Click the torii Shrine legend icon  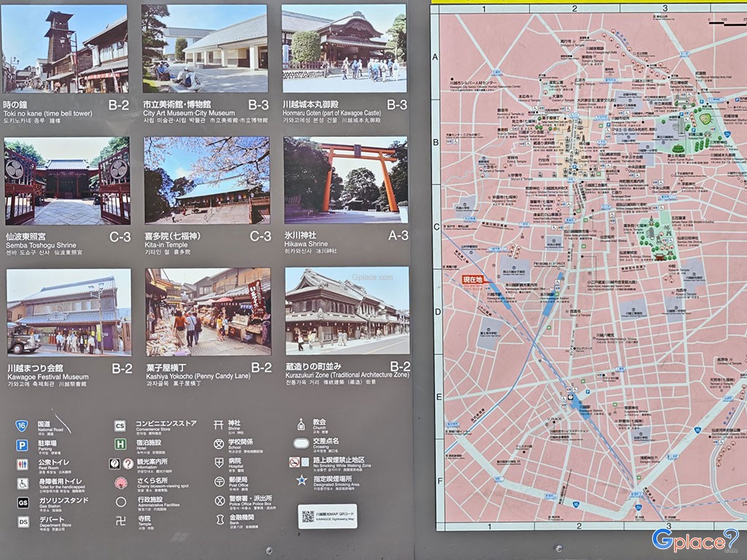coord(218,423)
